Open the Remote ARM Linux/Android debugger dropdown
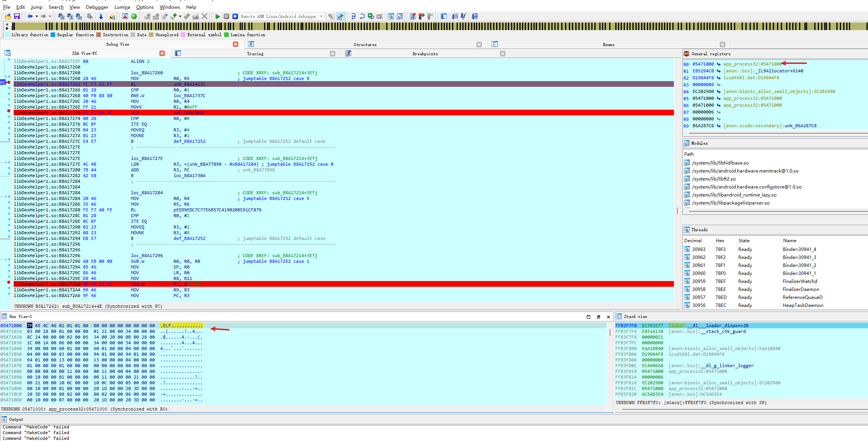The image size is (868, 441). pyautogui.click(x=322, y=16)
